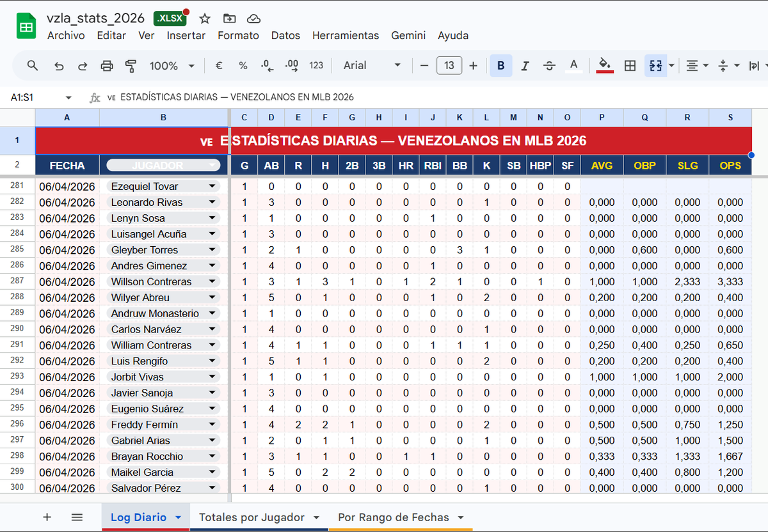Click the font size field showing 13
The image size is (768, 532).
click(x=449, y=65)
